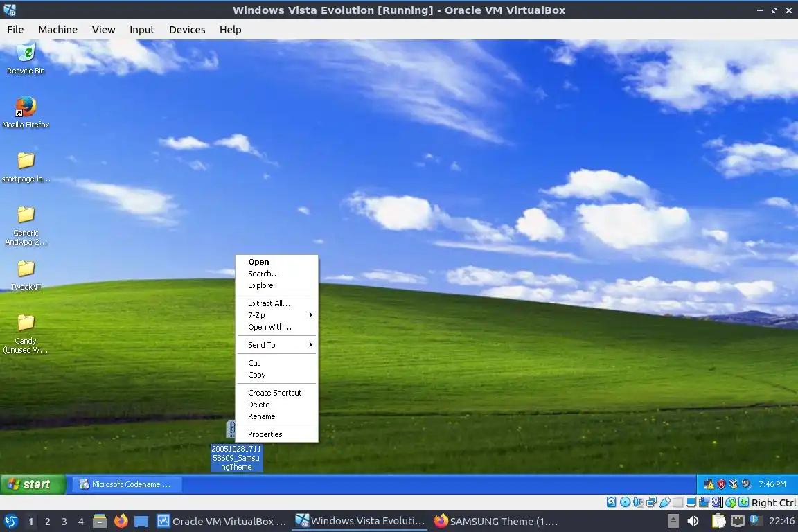Open the VirtualBox Help menu
The height and width of the screenshot is (532, 798).
point(230,30)
